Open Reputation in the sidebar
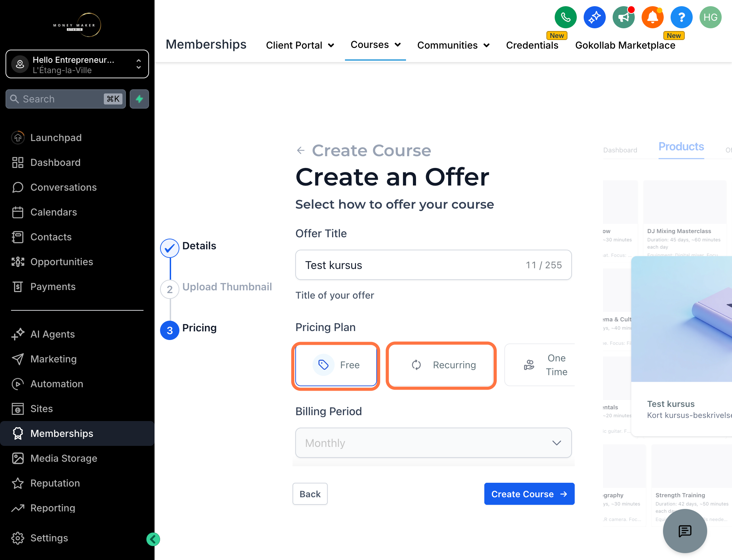This screenshot has width=732, height=560. 77,483
